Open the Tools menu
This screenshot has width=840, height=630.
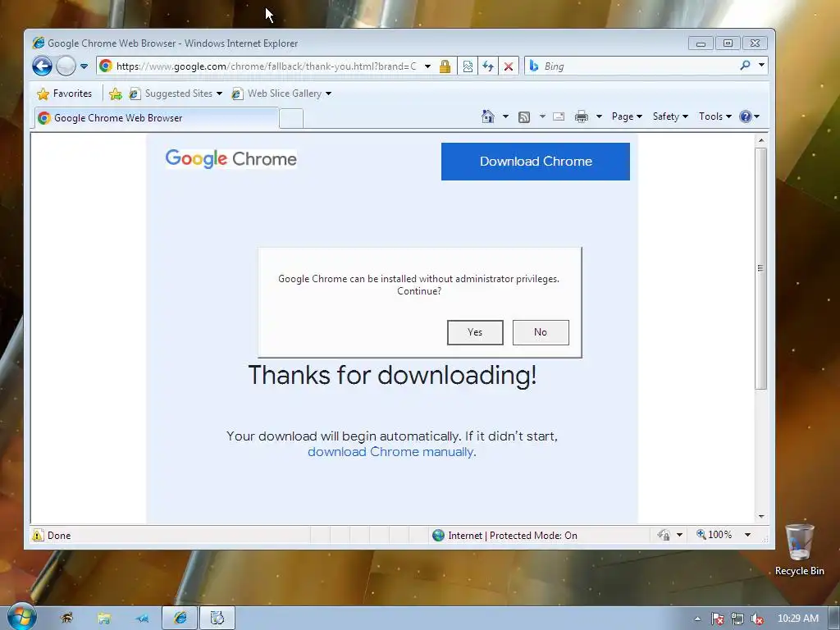pyautogui.click(x=714, y=116)
